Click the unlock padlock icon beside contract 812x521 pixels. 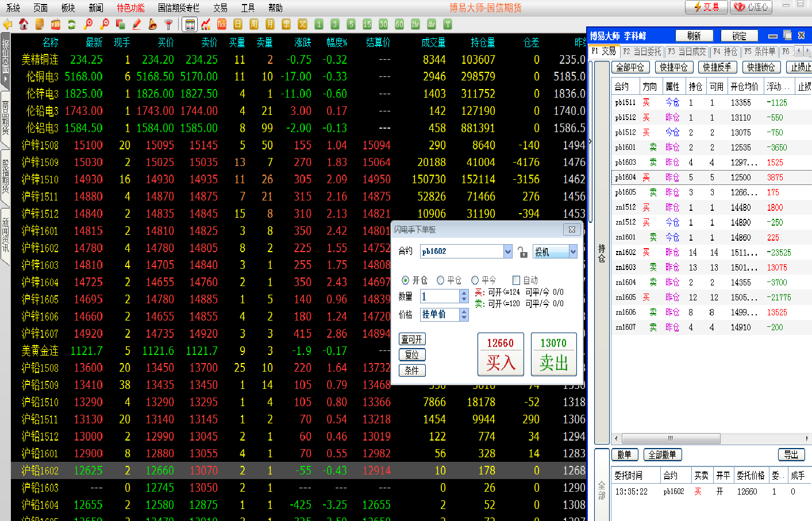[522, 252]
